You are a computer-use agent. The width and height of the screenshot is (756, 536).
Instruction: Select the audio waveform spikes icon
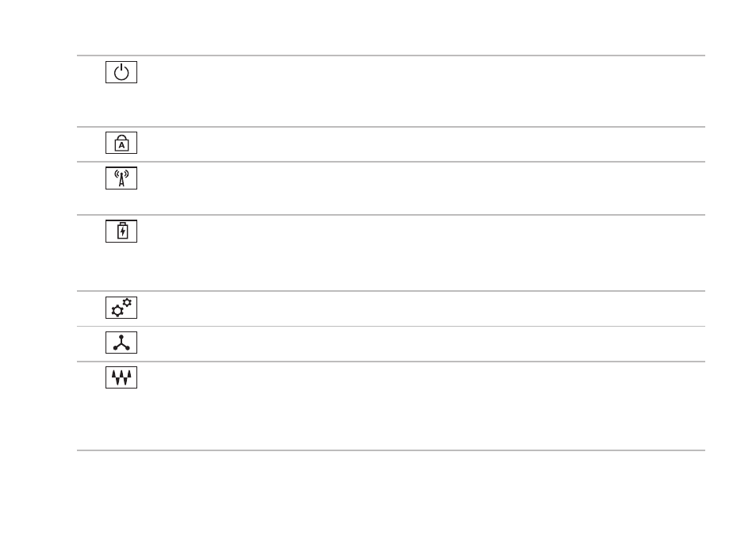[121, 377]
